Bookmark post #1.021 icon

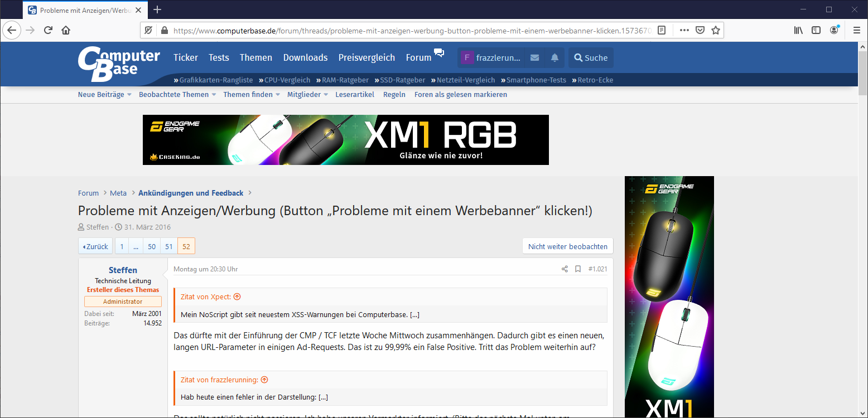(578, 269)
